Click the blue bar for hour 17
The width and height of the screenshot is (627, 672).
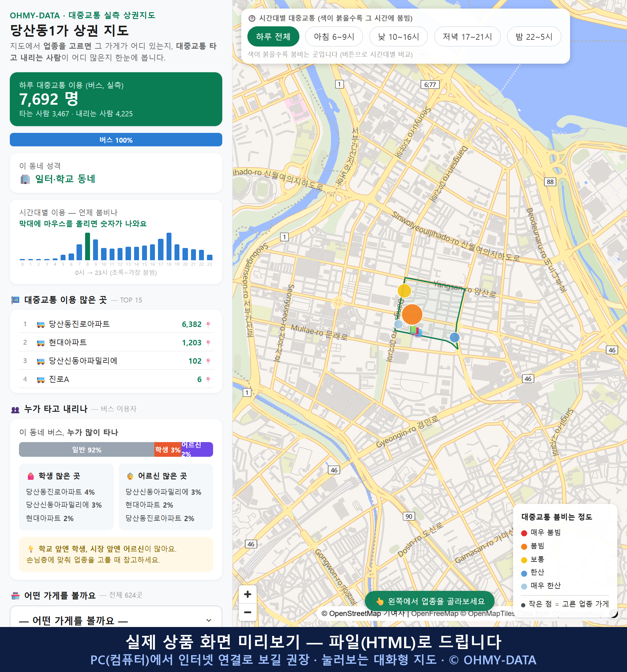(161, 249)
